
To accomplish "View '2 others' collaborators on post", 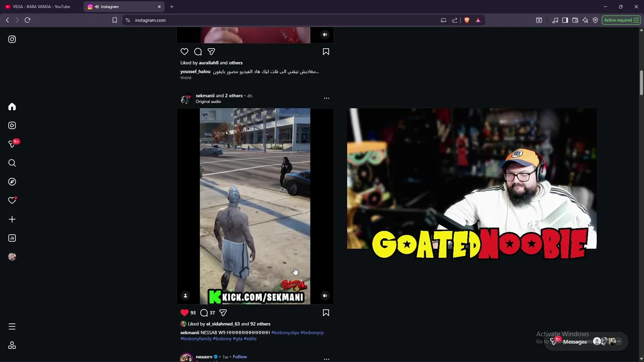I will point(234,96).
